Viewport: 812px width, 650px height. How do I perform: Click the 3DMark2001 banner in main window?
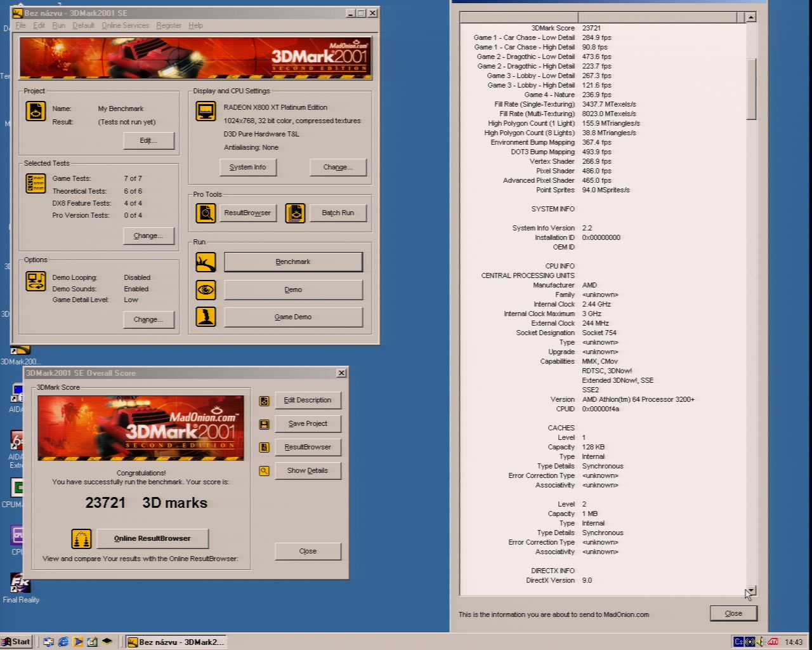pyautogui.click(x=195, y=58)
